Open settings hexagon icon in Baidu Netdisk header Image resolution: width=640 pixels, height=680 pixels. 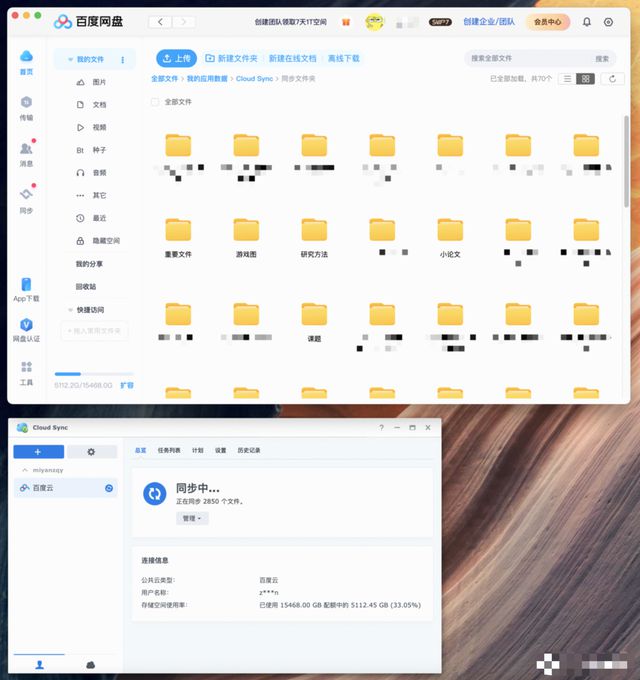pyautogui.click(x=608, y=22)
